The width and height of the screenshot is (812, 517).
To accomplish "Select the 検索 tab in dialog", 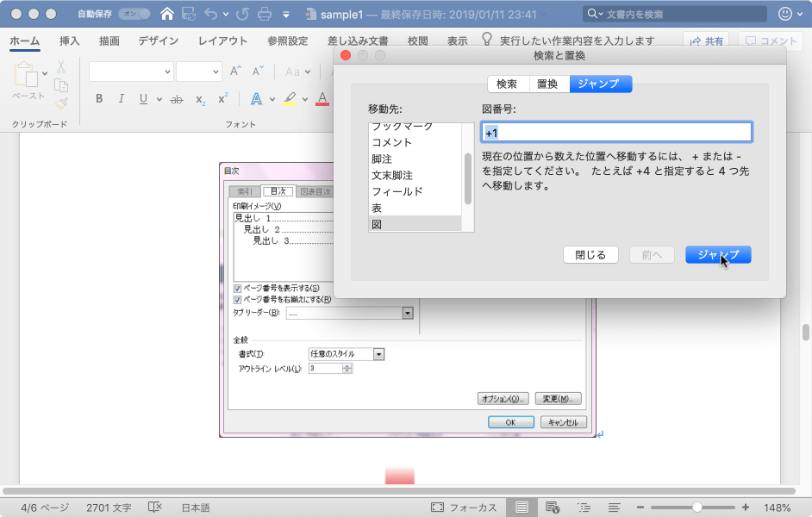I will pyautogui.click(x=508, y=84).
